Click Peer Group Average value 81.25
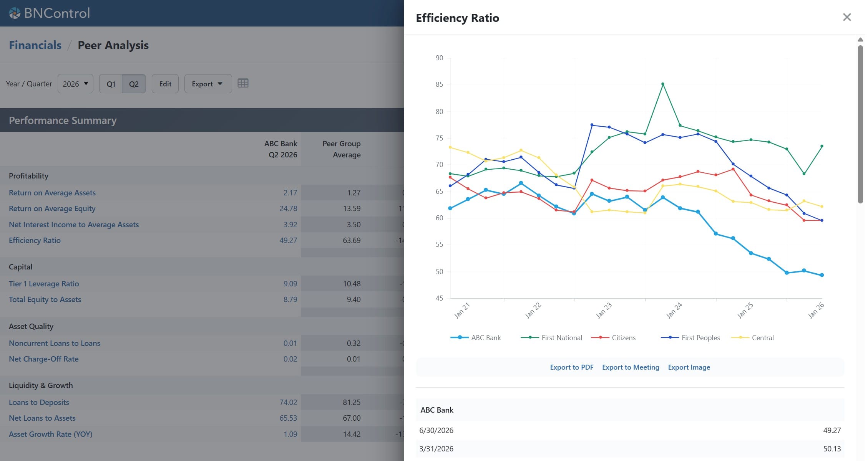This screenshot has height=461, width=868. [x=352, y=402]
